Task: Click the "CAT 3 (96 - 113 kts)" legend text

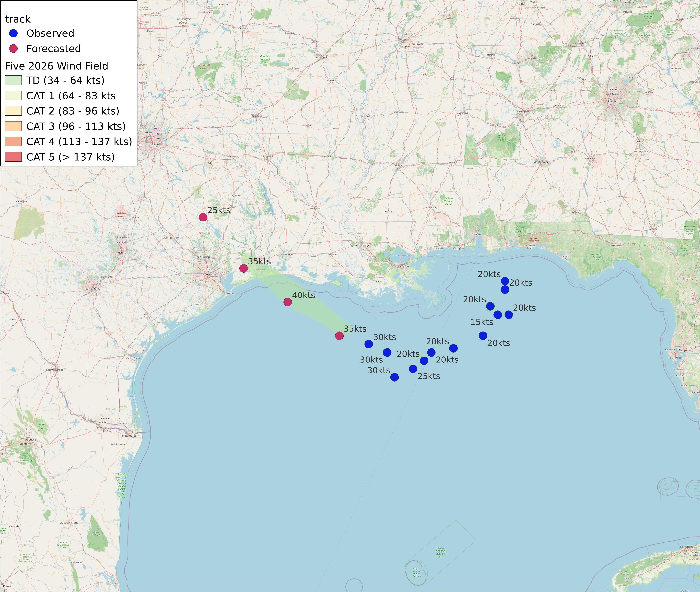Action: (x=76, y=126)
